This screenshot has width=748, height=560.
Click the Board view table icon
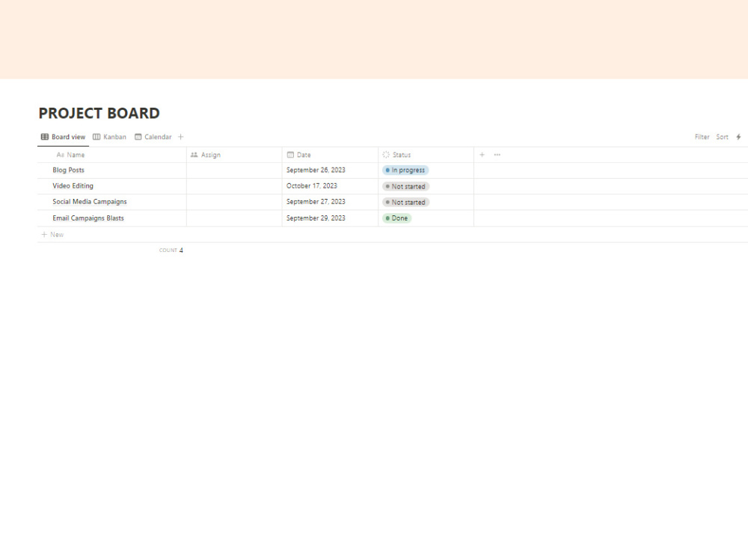[45, 137]
